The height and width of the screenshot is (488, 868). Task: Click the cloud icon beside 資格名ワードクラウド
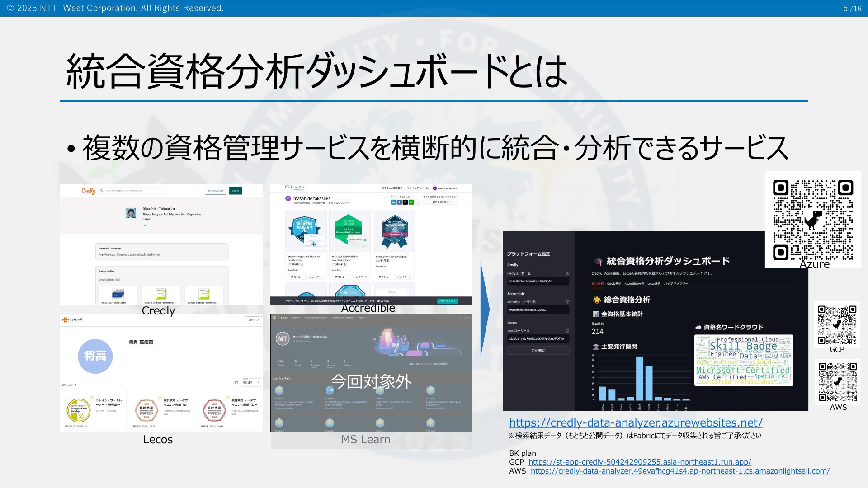click(698, 328)
